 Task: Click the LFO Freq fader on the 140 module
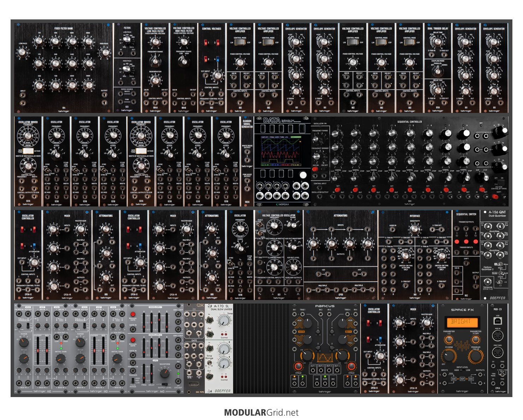coord(144,374)
